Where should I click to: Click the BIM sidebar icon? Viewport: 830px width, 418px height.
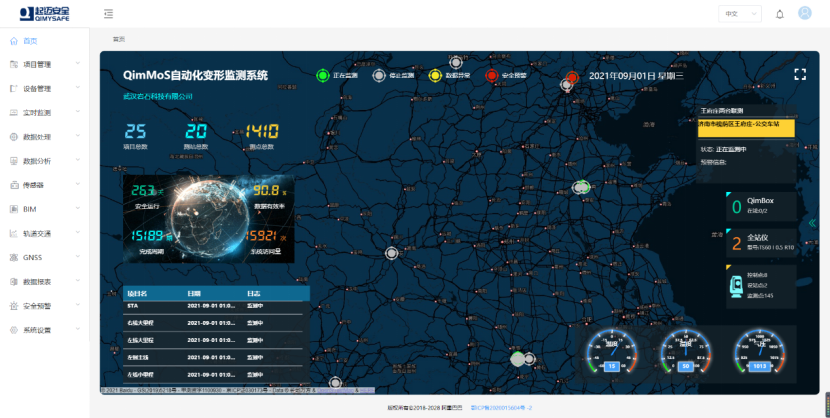click(x=14, y=210)
